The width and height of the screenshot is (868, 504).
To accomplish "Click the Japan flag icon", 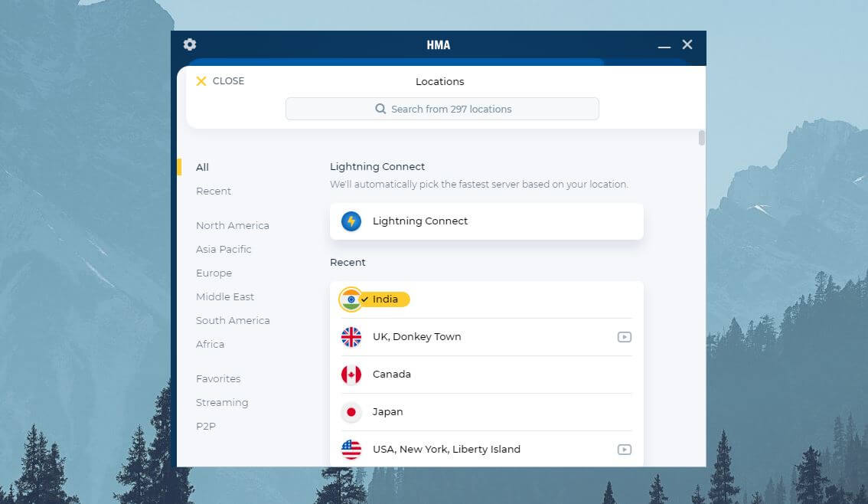I will point(351,412).
